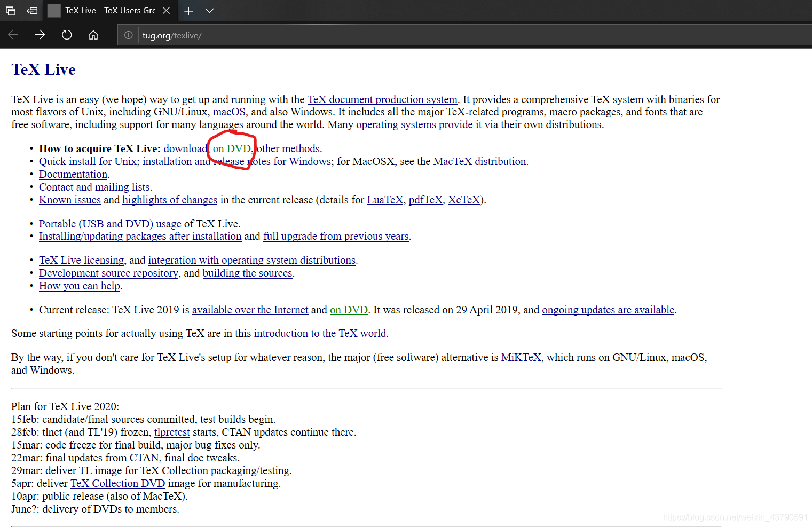
Task: Open the pdfTeX details link
Action: pos(425,200)
